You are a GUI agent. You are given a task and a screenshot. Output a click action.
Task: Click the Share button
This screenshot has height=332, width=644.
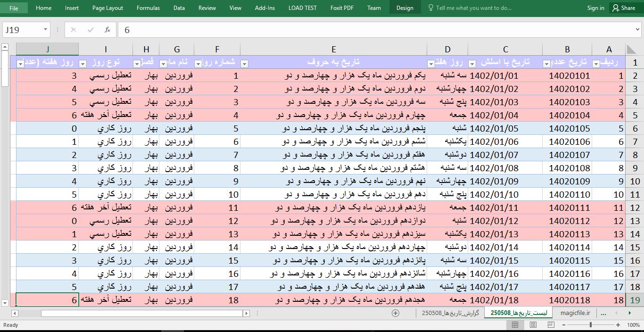point(623,8)
